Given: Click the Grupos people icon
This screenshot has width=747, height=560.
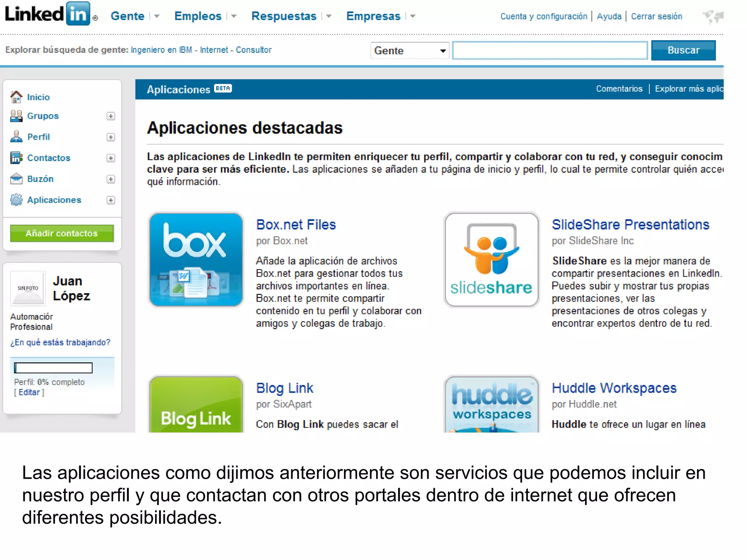Looking at the screenshot, I should point(16,116).
